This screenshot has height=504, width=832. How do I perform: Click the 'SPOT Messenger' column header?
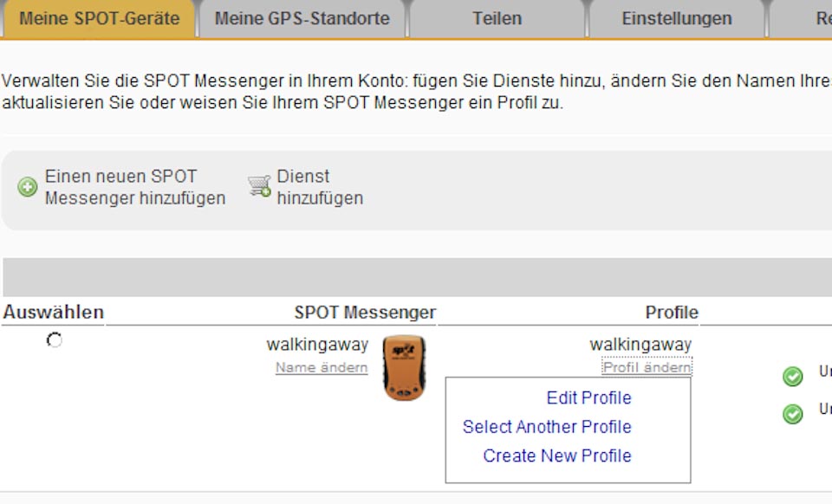point(365,313)
